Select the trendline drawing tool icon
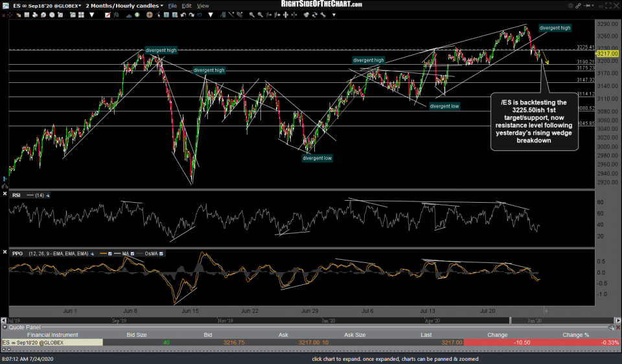The height and width of the screenshot is (364, 622). coord(231,15)
